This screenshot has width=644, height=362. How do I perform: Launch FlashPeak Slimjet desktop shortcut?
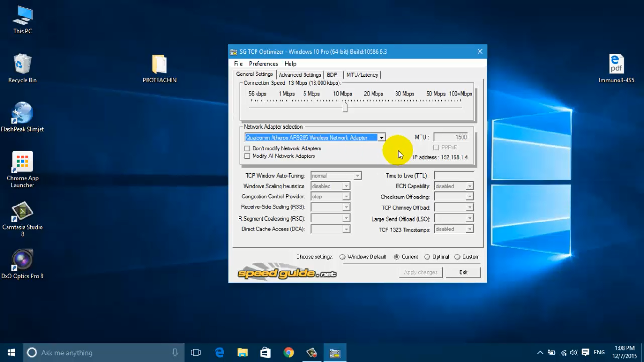tap(23, 117)
